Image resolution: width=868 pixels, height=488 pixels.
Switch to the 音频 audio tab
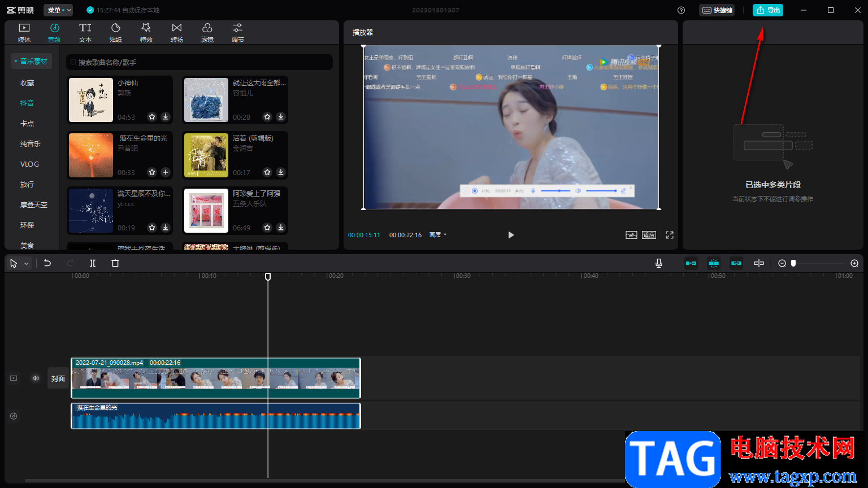[x=54, y=33]
